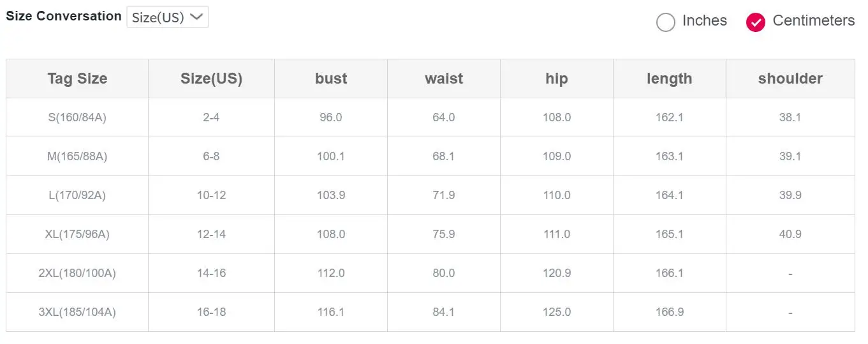Viewport: 868px width, 344px height.
Task: Click the waist column header
Action: [x=444, y=79]
